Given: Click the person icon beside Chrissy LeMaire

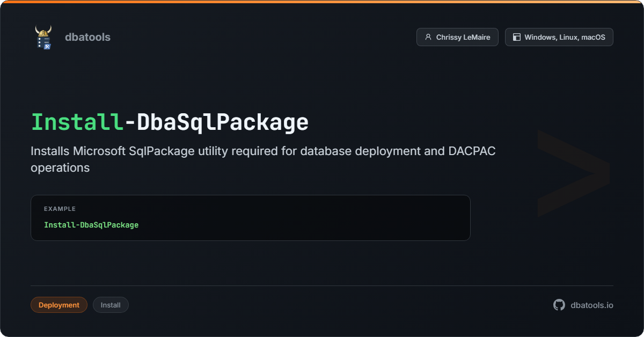Looking at the screenshot, I should coord(428,37).
